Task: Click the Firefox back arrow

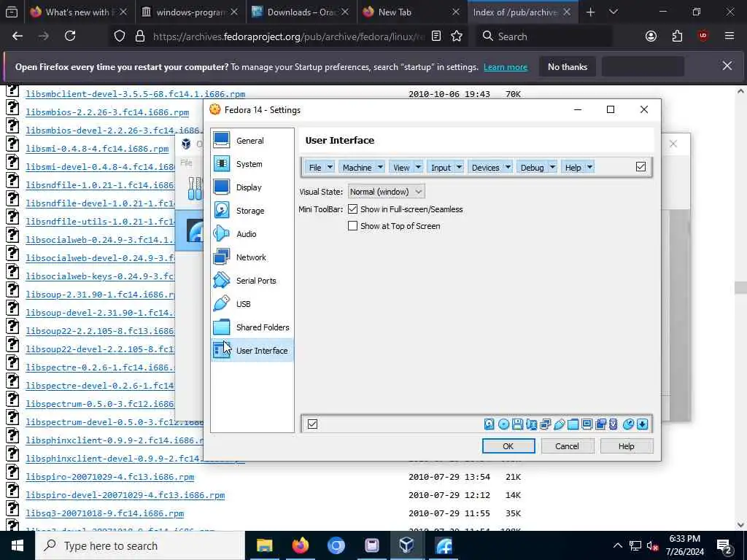Action: pos(18,36)
